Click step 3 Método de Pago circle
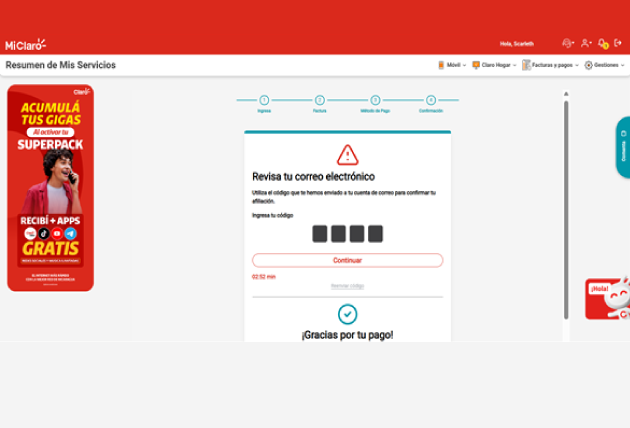 375,100
